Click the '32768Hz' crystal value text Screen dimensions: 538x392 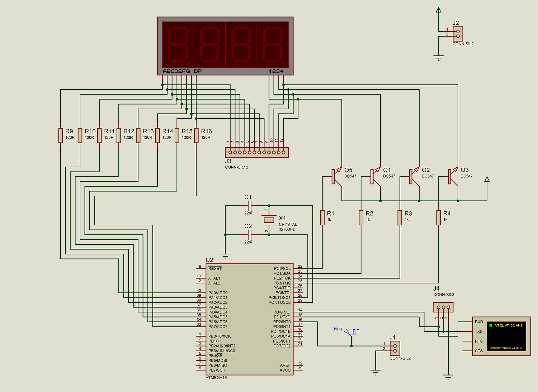(x=287, y=229)
